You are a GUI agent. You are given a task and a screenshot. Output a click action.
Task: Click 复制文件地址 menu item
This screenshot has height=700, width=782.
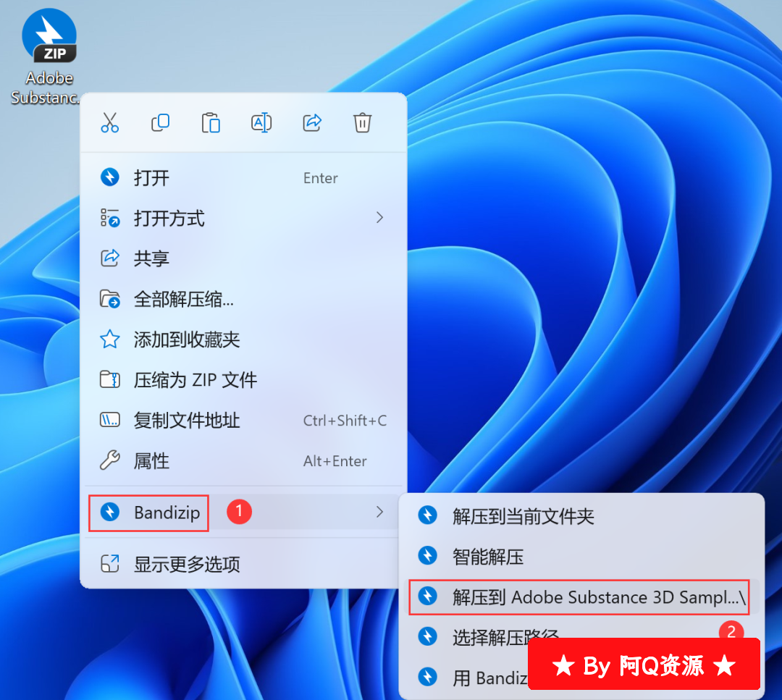186,421
